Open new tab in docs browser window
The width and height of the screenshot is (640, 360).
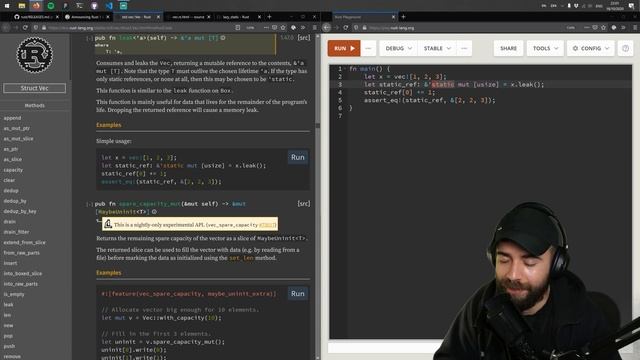[269, 17]
